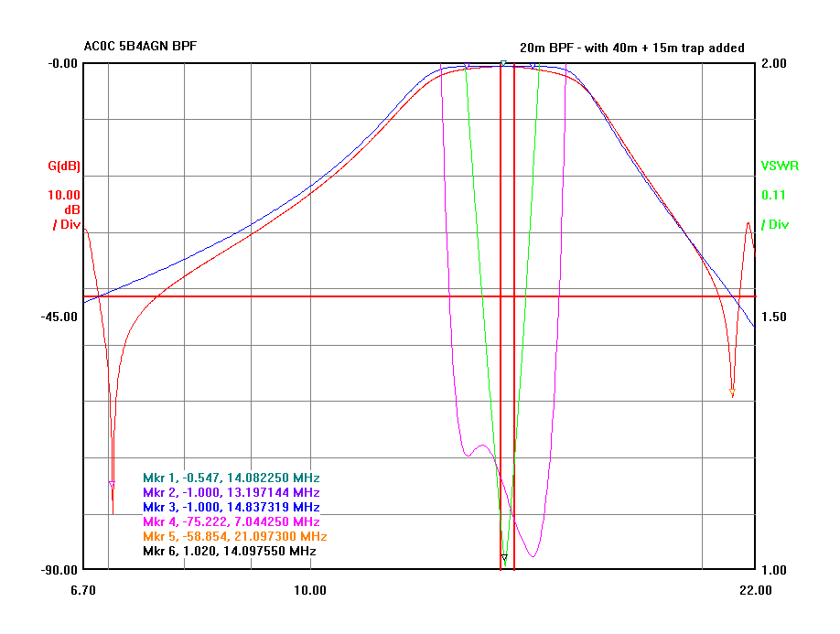840x634 pixels.
Task: Click the 22.00 stop frequency label
Action: (755, 590)
